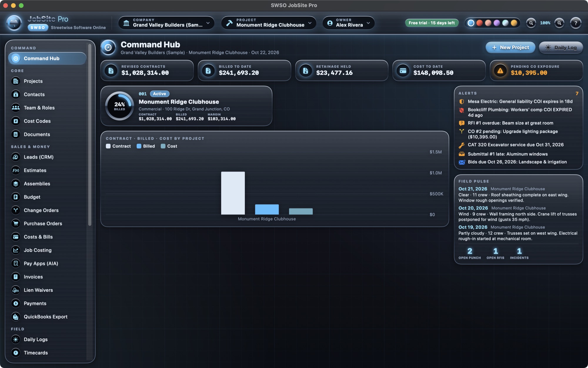Open alert 'RFI #1 overdue: Beam size at great room'
Image resolution: width=588 pixels, height=368 pixels.
pyautogui.click(x=510, y=123)
